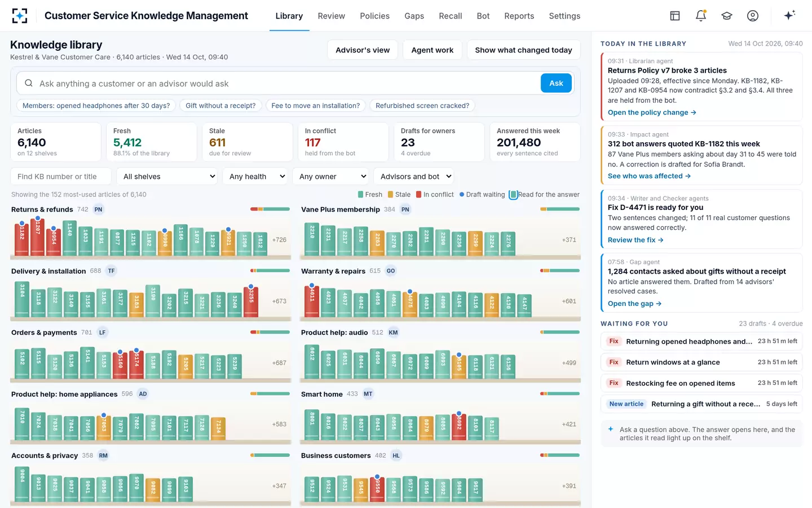
Task: Click the In conflict 117 stat card
Action: tap(343, 142)
